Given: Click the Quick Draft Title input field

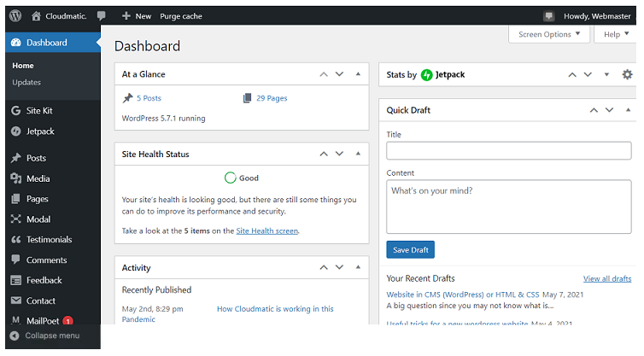Looking at the screenshot, I should [x=509, y=151].
